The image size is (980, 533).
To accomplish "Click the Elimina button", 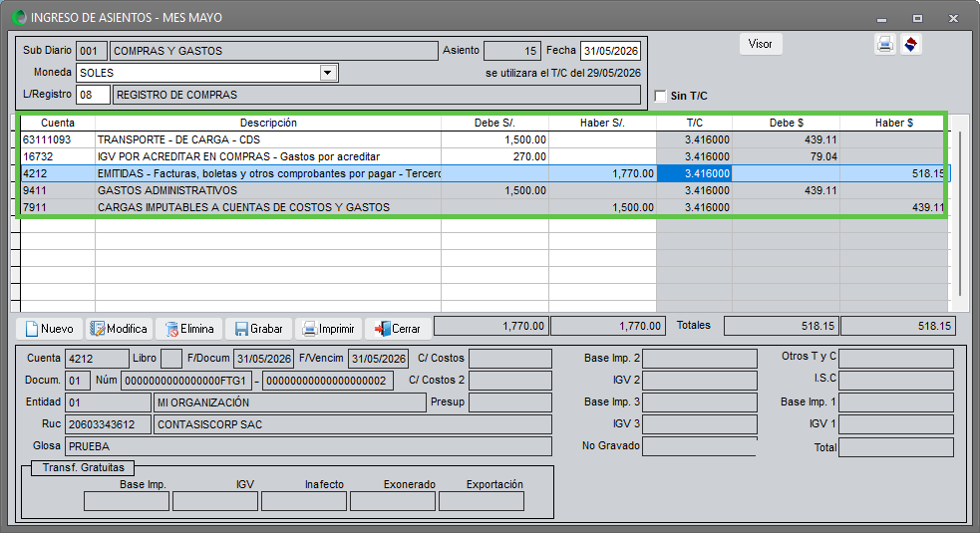I will [x=188, y=329].
